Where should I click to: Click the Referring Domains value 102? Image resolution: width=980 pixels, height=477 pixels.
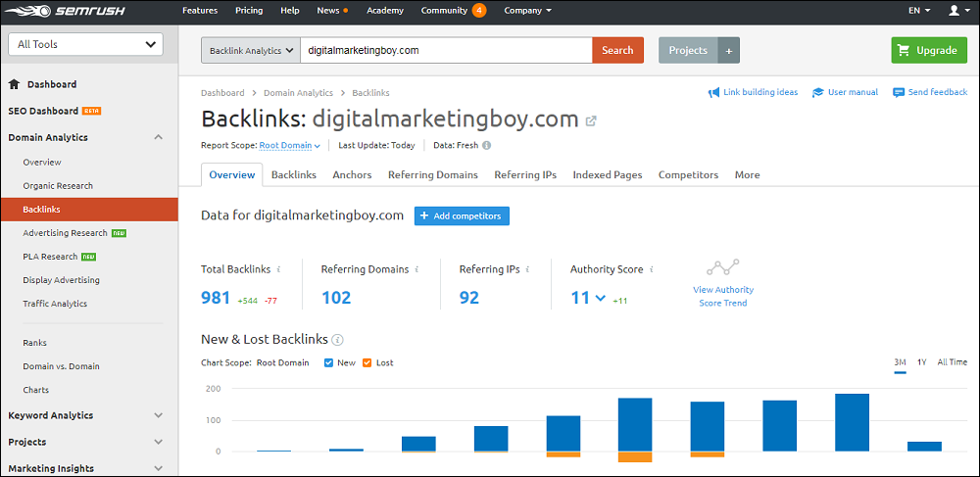[336, 299]
